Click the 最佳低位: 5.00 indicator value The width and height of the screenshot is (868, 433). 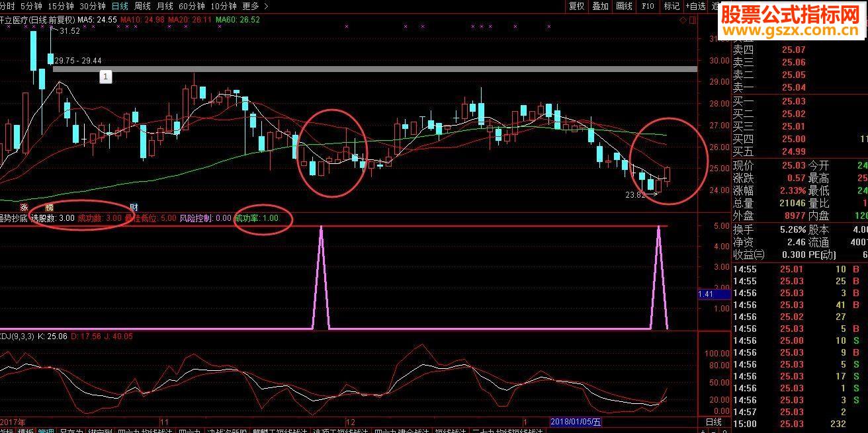[151, 217]
